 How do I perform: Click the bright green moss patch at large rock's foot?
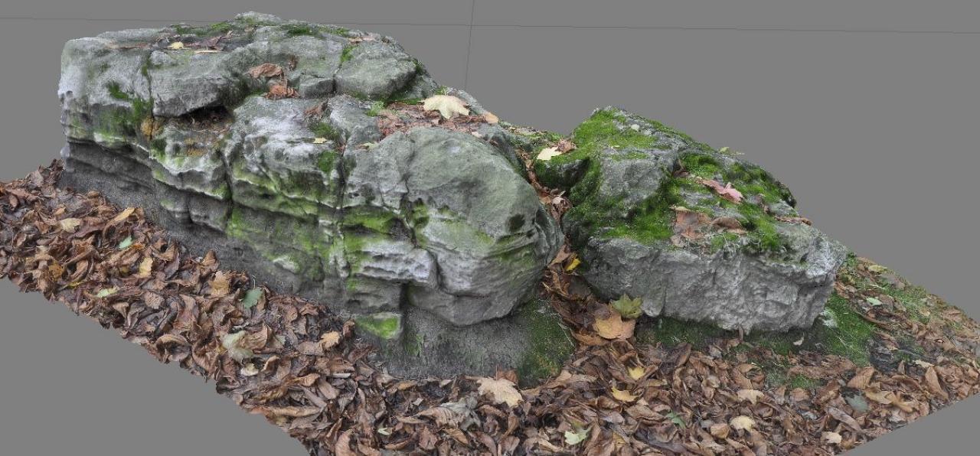tap(380, 326)
